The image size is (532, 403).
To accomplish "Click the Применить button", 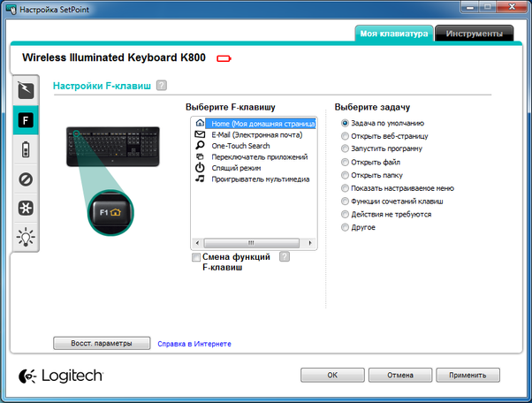I will (467, 375).
